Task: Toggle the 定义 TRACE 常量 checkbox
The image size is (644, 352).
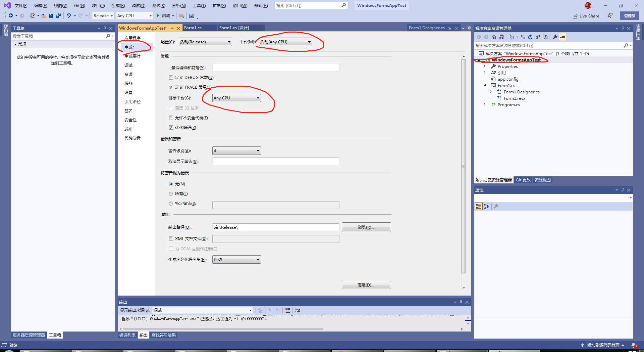Action: (x=171, y=87)
